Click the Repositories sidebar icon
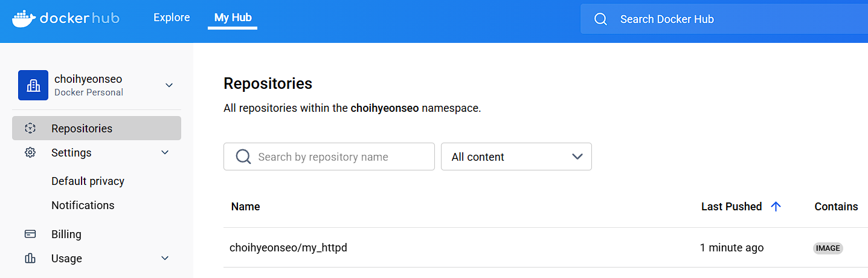The height and width of the screenshot is (278, 868). [30, 128]
